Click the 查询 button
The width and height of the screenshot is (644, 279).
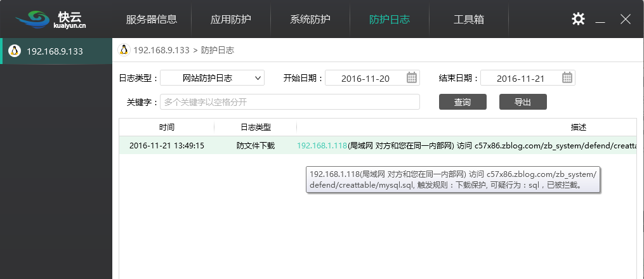[463, 102]
